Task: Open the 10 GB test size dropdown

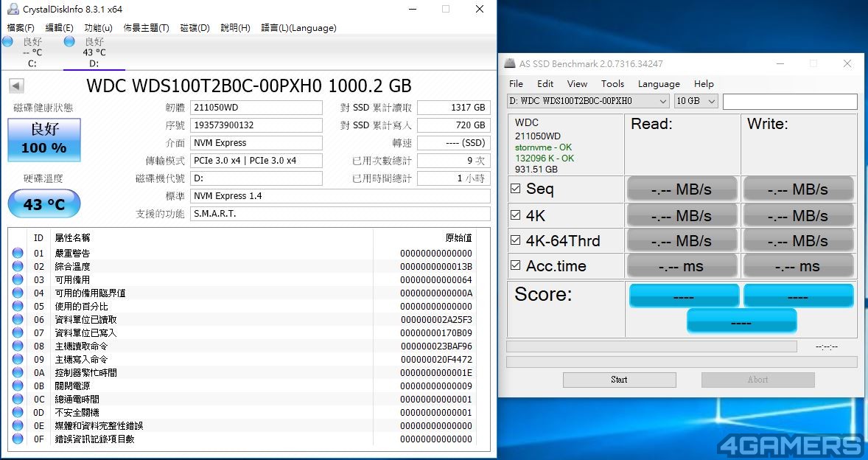Action: tap(696, 101)
